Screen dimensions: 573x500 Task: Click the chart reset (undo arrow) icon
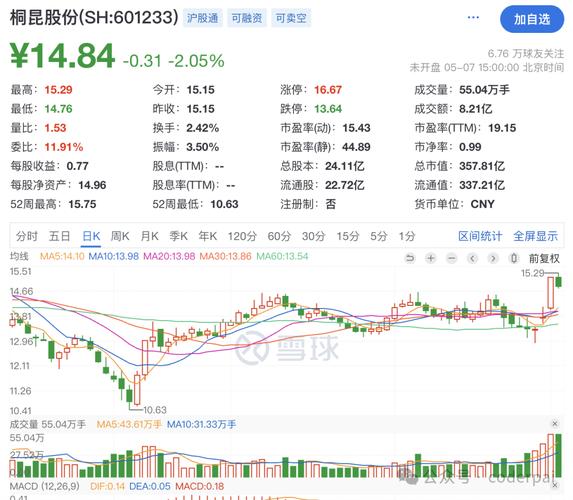(410, 258)
